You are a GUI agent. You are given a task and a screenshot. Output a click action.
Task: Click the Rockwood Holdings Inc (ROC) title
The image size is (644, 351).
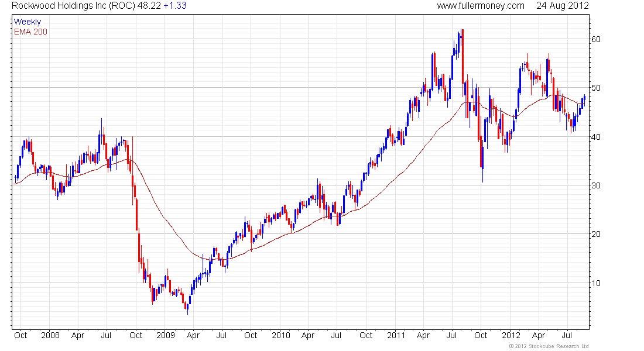tap(74, 6)
